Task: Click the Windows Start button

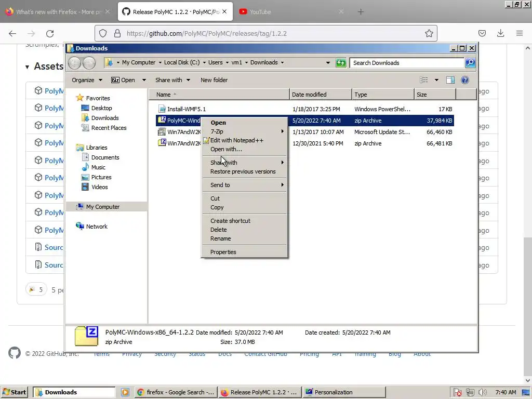Action: [14, 392]
